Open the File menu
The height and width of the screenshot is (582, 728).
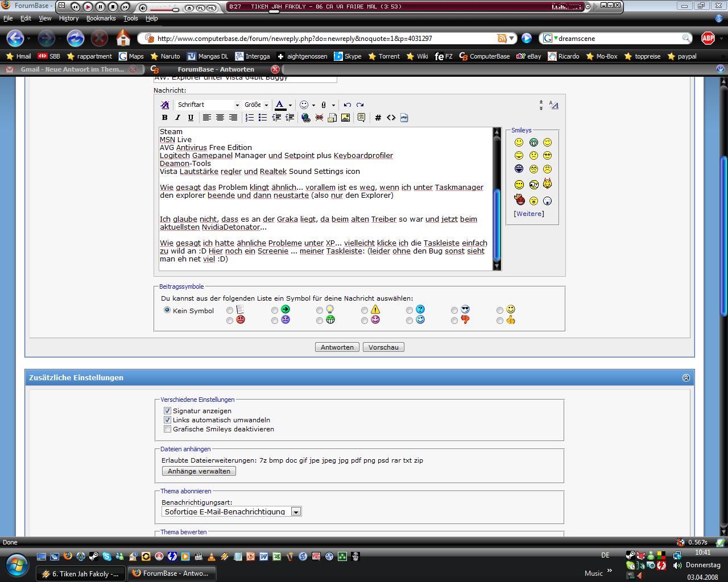pos(8,18)
